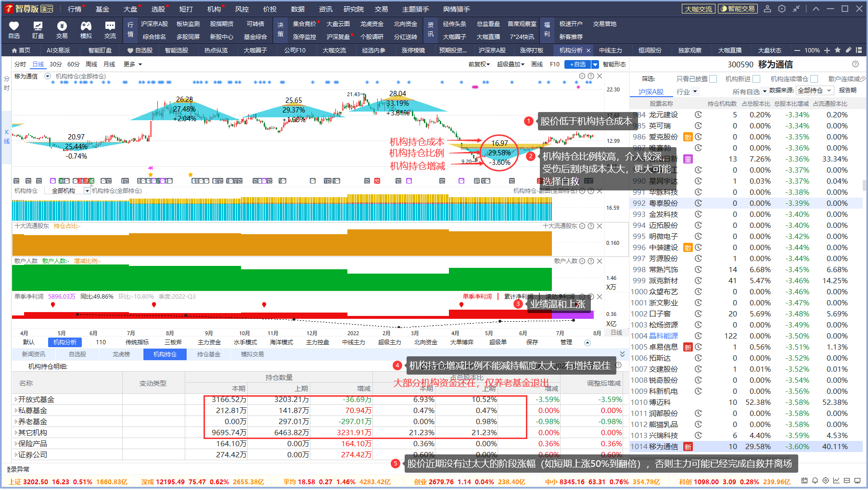Open the 前复权 adjustment dropdown
The image size is (868, 490).
coord(479,64)
